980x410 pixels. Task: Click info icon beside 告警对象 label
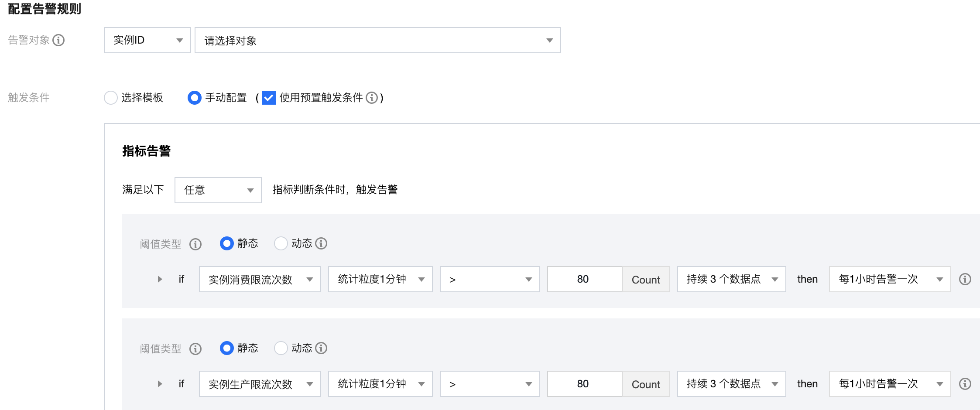(x=58, y=40)
